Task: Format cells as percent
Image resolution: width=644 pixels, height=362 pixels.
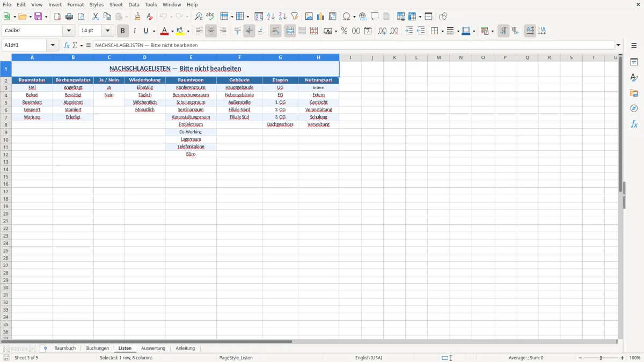Action: [344, 31]
